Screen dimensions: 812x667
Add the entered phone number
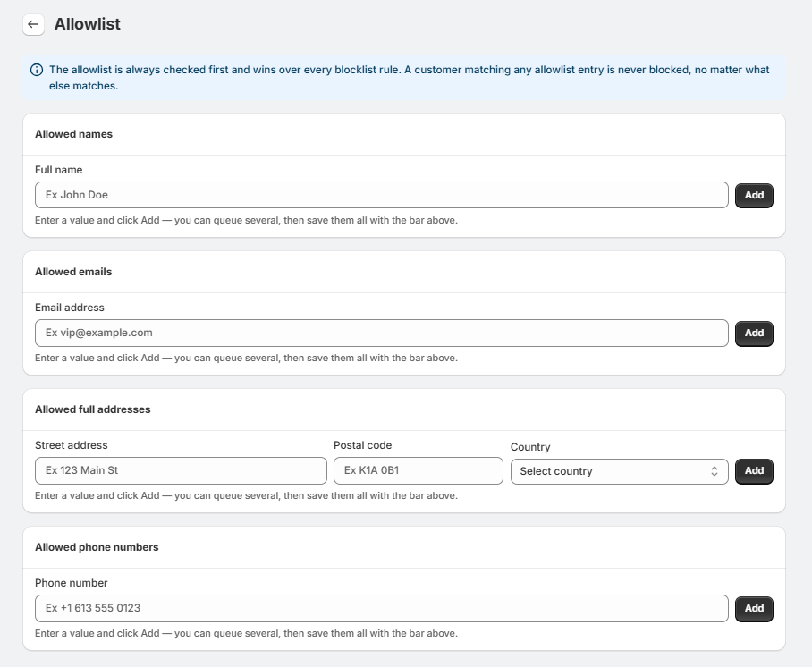(x=754, y=609)
